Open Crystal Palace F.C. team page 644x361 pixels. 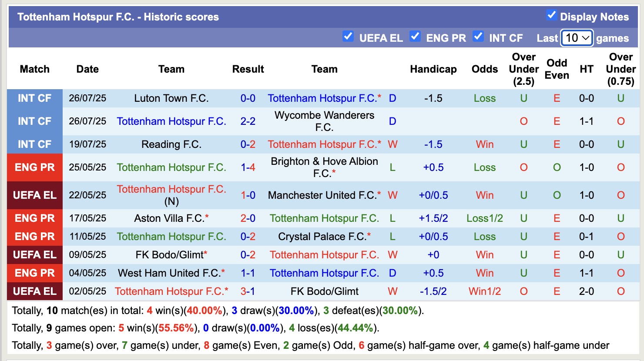tap(322, 237)
